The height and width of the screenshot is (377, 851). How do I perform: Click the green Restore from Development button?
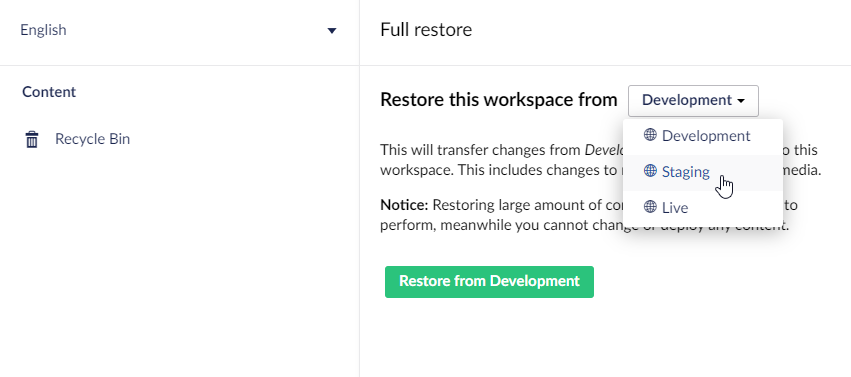489,282
